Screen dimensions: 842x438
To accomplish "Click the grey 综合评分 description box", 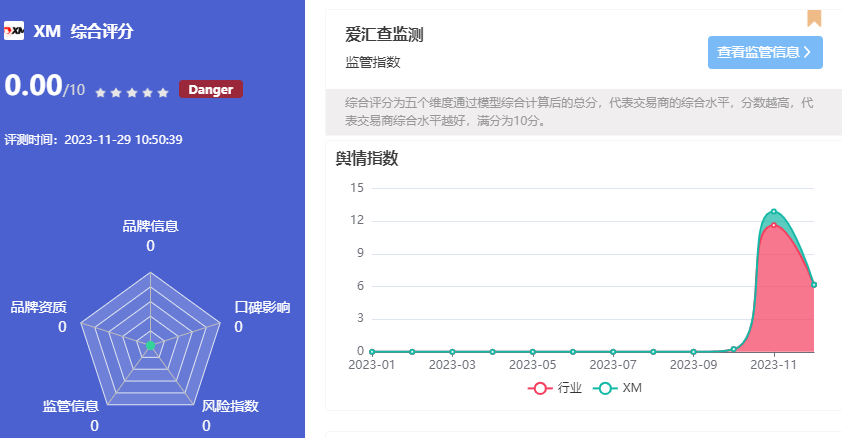I will (x=584, y=112).
